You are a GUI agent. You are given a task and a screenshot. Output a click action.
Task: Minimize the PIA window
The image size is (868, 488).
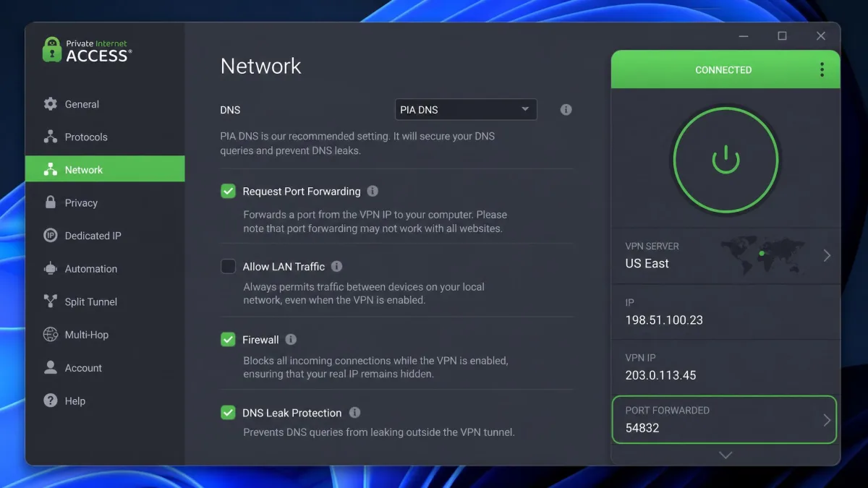(742, 36)
